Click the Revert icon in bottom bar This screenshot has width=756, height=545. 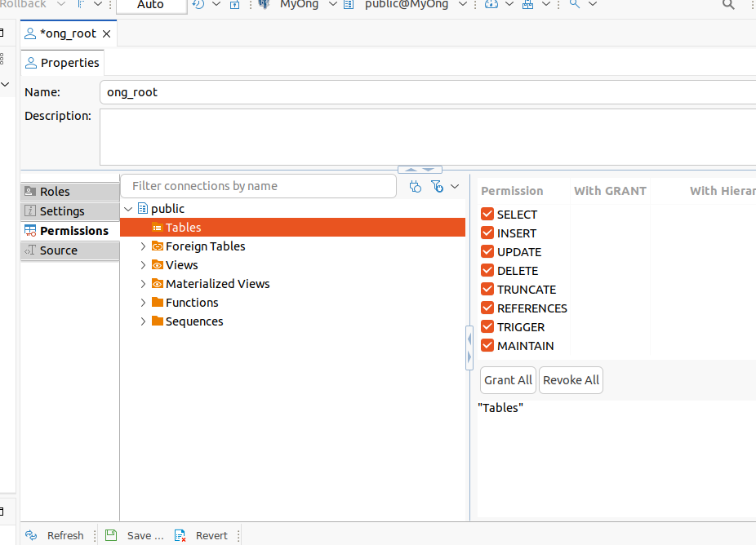pyautogui.click(x=180, y=535)
